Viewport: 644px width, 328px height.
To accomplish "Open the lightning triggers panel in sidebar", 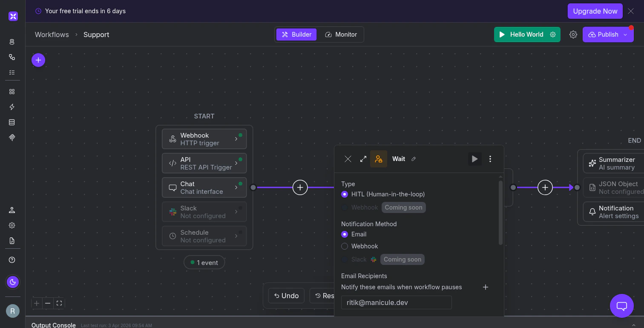I will [x=12, y=106].
